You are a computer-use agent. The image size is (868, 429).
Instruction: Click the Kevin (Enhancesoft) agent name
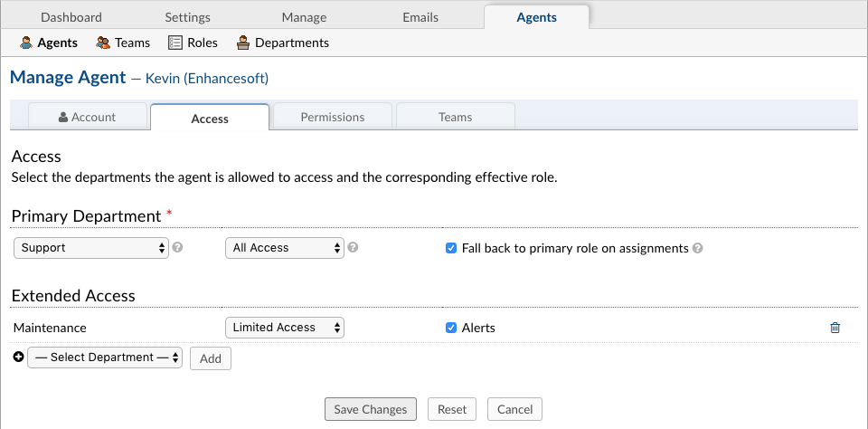pyautogui.click(x=206, y=79)
